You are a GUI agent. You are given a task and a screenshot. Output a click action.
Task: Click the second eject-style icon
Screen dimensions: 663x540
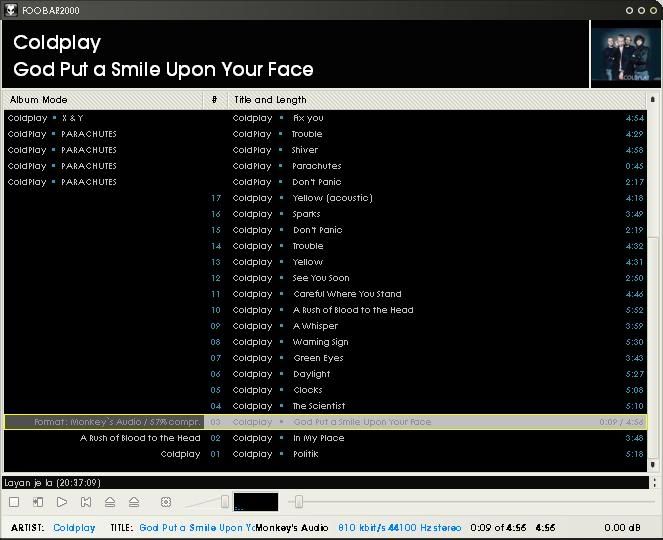tap(134, 502)
